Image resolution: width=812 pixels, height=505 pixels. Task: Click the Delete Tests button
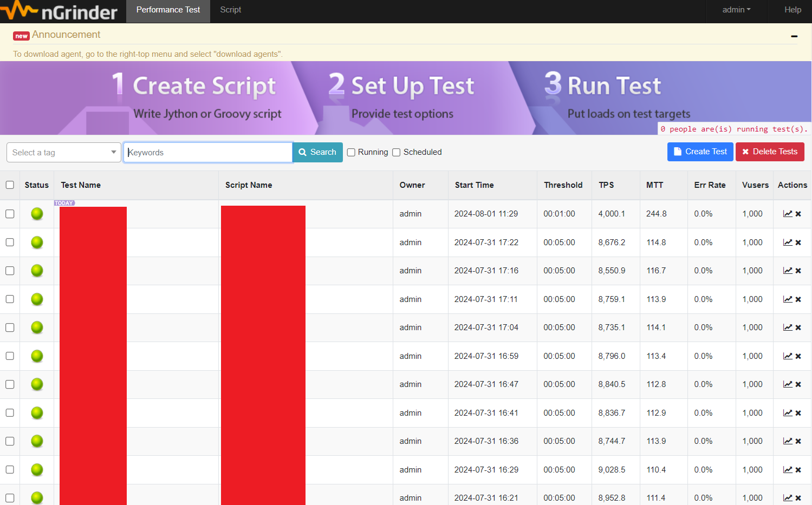point(770,152)
